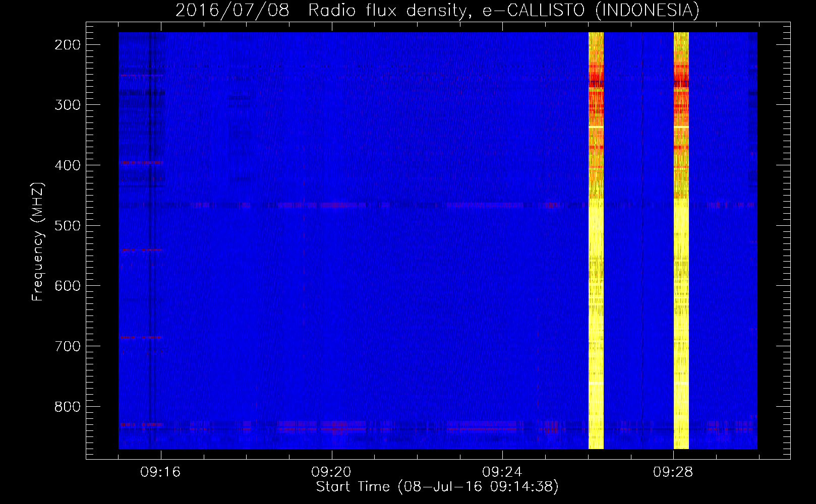The width and height of the screenshot is (816, 504).
Task: Select the 800 frequency tick label
Action: pyautogui.click(x=68, y=407)
